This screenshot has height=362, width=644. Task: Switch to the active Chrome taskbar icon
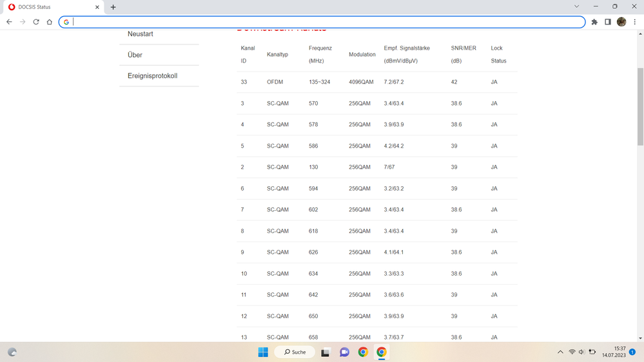point(382,352)
